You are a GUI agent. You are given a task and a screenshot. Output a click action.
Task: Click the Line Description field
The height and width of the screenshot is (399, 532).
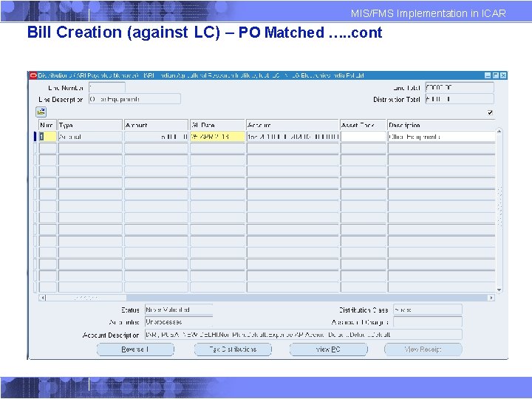[134, 99]
